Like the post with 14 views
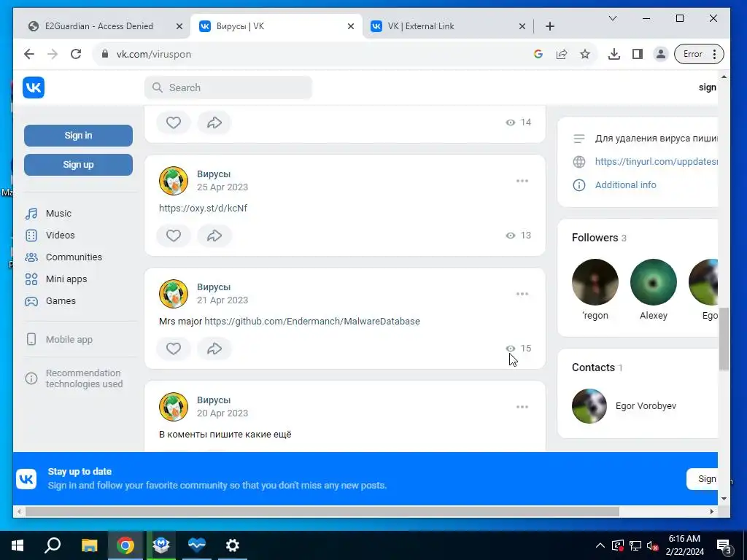This screenshot has height=560, width=747. (174, 122)
